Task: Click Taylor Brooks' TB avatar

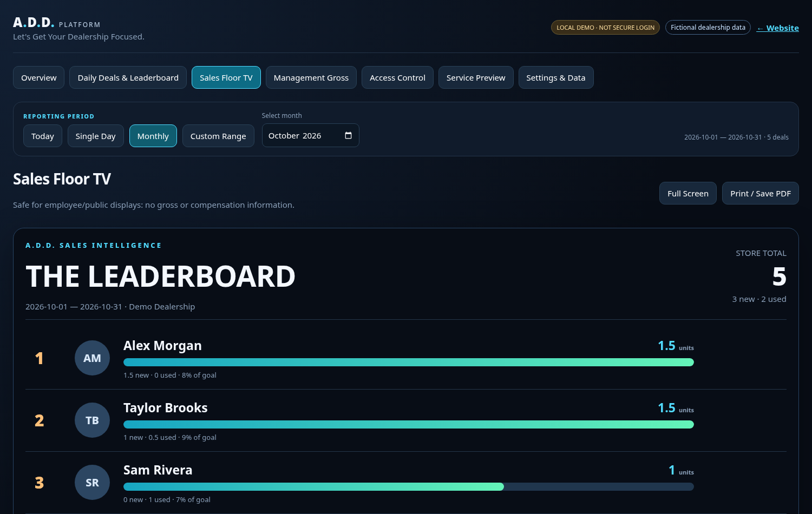Action: pyautogui.click(x=92, y=420)
